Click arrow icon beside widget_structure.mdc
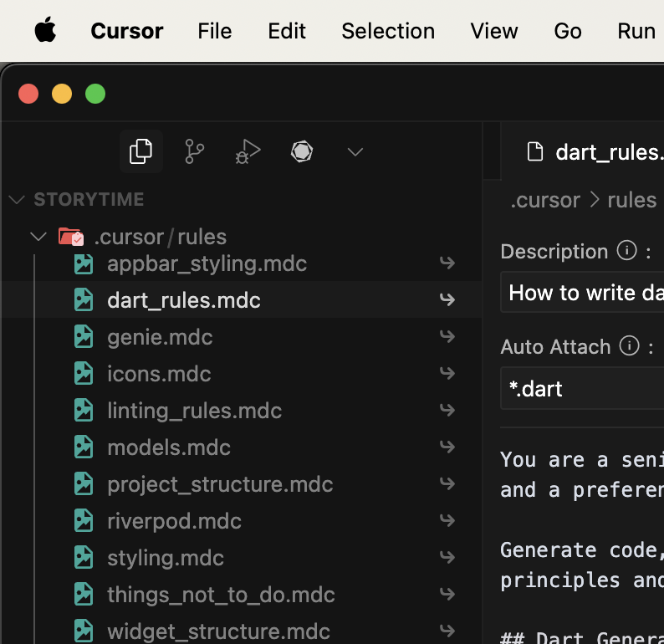Image resolution: width=664 pixels, height=644 pixels. (447, 631)
